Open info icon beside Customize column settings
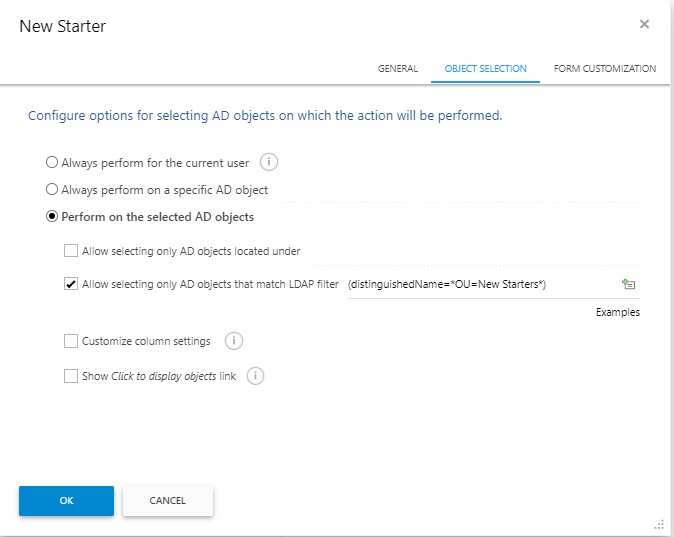674x537 pixels. click(234, 341)
